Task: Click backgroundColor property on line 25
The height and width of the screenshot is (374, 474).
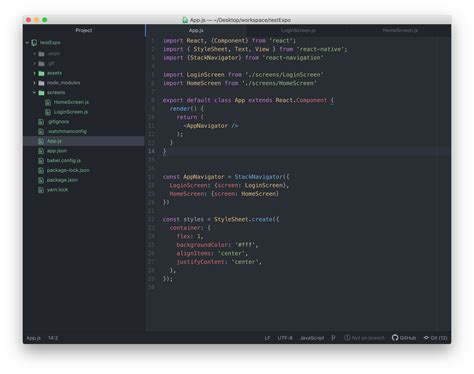Action: pos(202,245)
